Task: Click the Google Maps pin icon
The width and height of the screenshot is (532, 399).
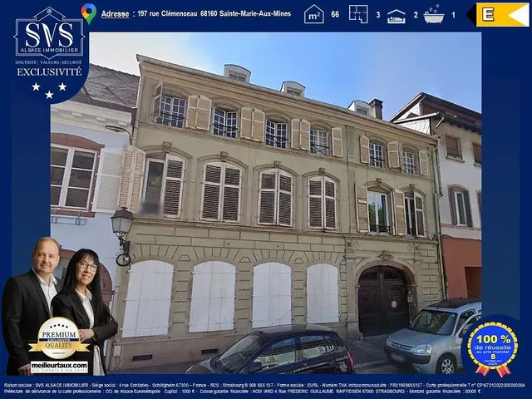Action: pos(89,12)
